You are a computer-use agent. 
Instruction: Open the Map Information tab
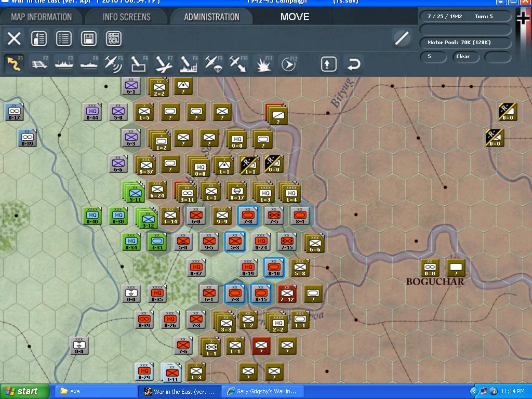tap(41, 17)
